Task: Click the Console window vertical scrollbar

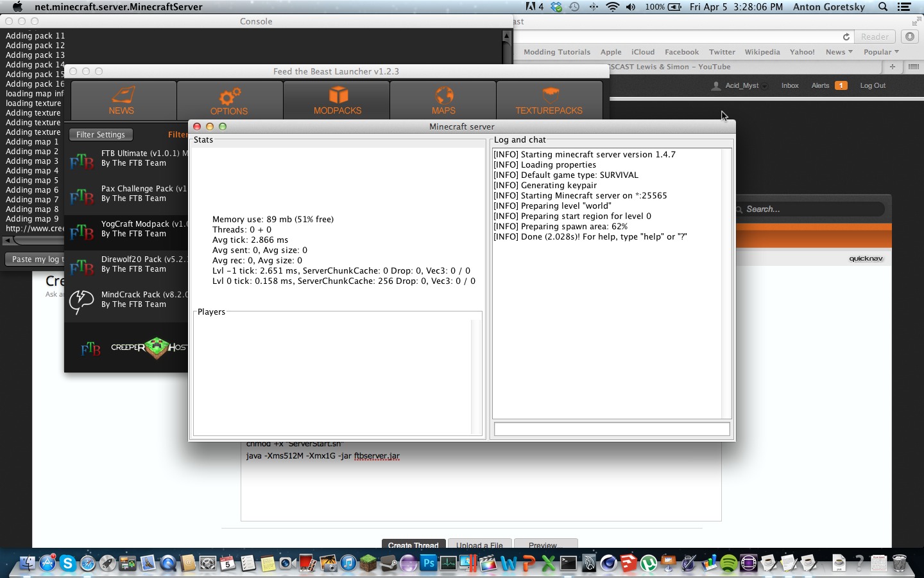Action: [x=506, y=47]
